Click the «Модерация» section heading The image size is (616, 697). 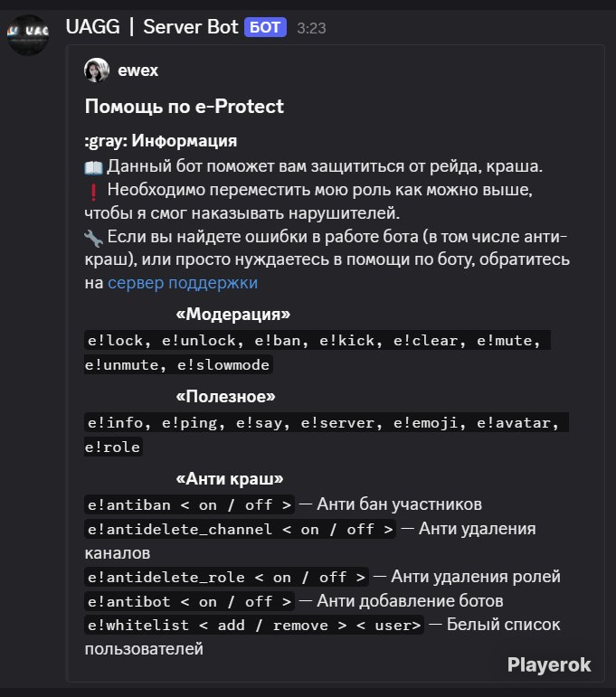click(x=233, y=315)
